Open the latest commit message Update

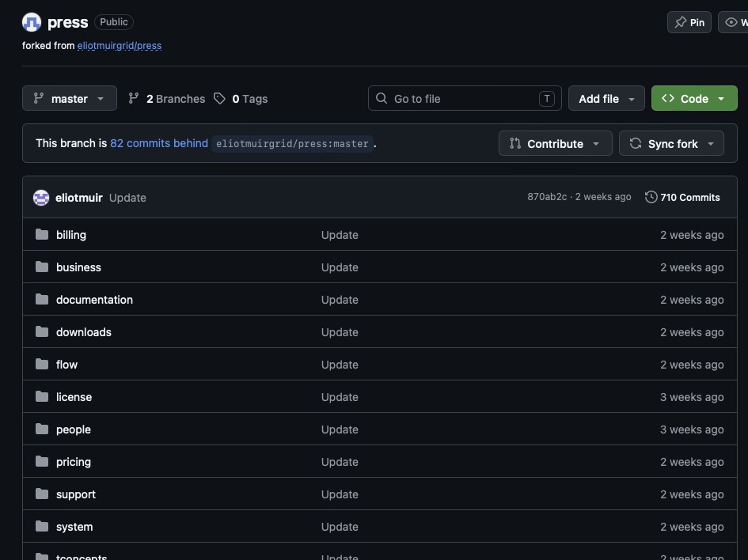tap(127, 198)
